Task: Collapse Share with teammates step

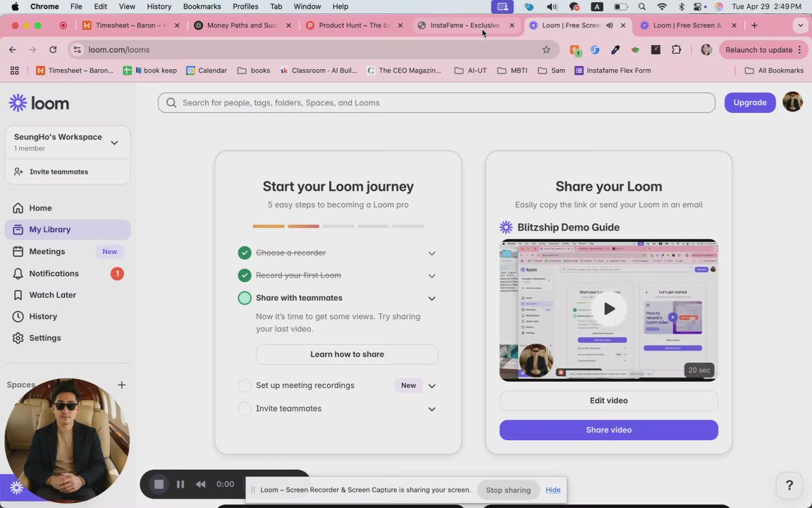Action: tap(432, 298)
